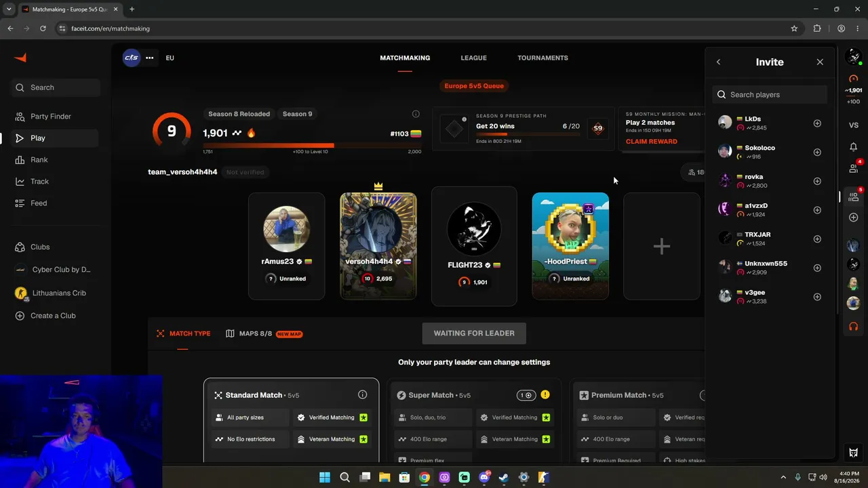This screenshot has height=488, width=868.
Task: Select the Premium Match card
Action: coord(637,420)
